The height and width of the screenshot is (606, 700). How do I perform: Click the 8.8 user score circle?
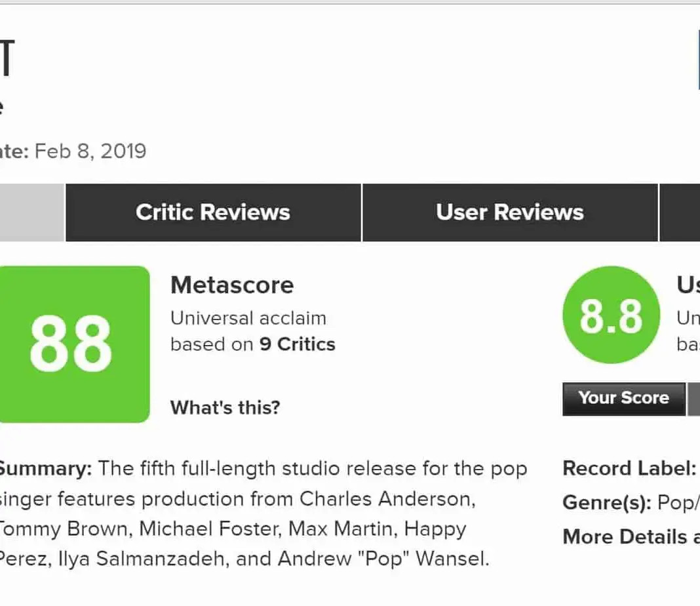611,315
